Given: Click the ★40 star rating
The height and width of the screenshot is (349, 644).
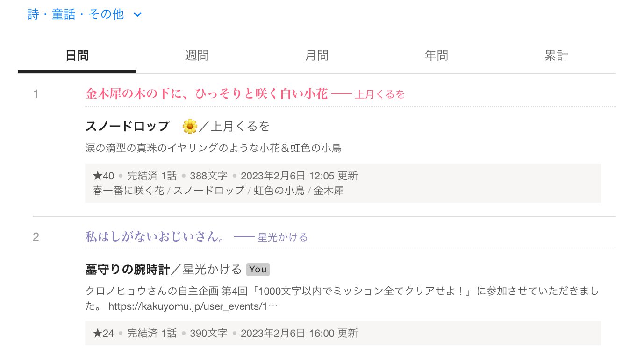Looking at the screenshot, I should pos(104,176).
